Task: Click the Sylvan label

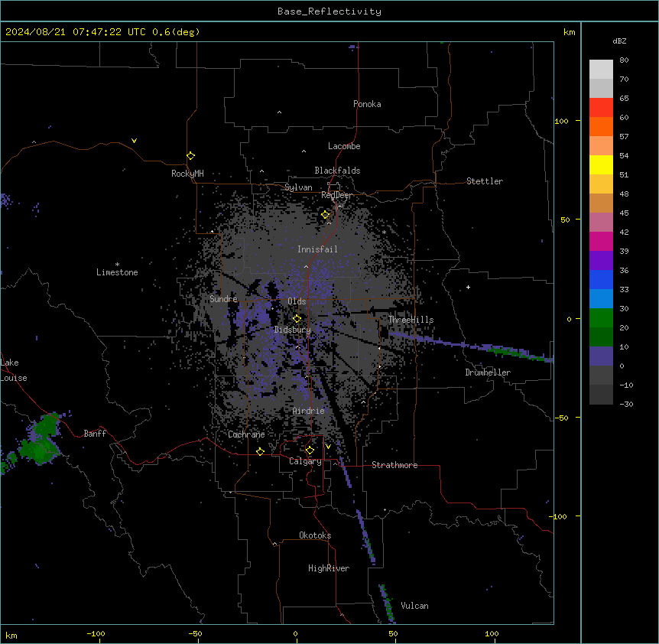Action: tap(298, 187)
